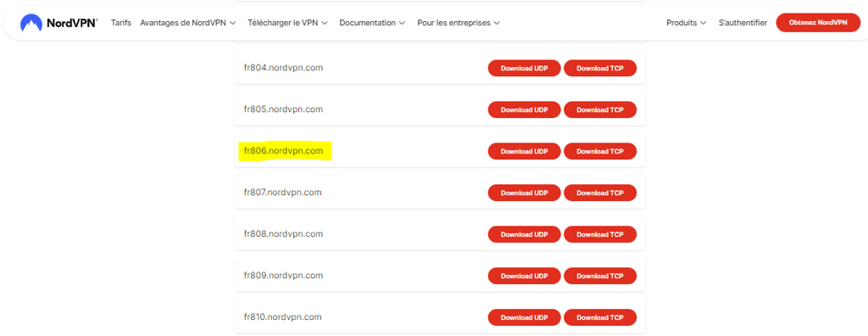Download TCP config for fr804

point(600,68)
